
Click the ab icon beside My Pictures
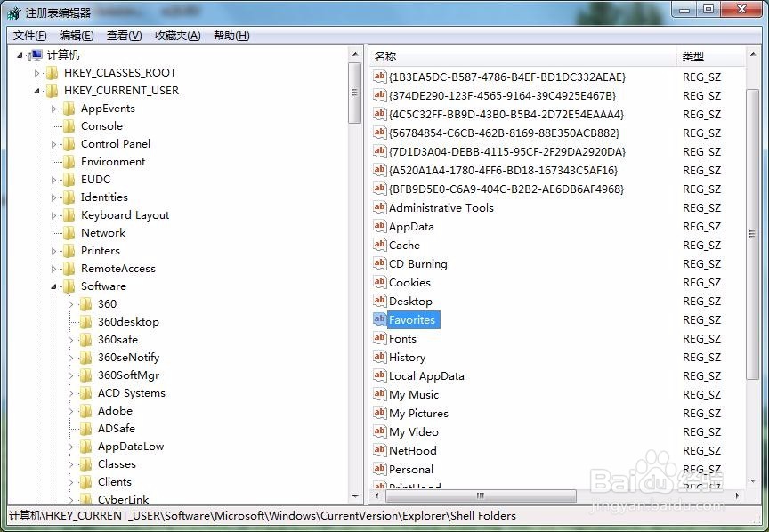[379, 413]
